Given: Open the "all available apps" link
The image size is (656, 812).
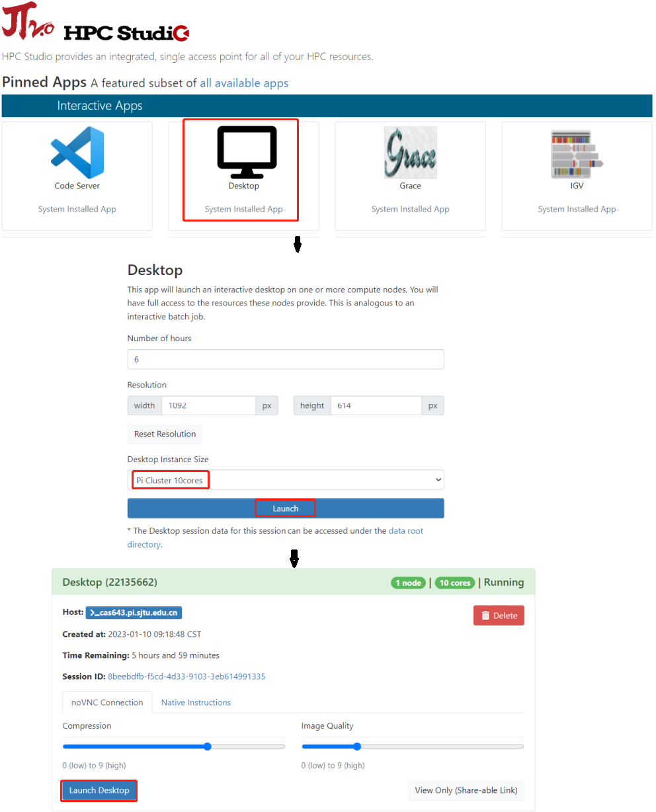Looking at the screenshot, I should [x=244, y=83].
